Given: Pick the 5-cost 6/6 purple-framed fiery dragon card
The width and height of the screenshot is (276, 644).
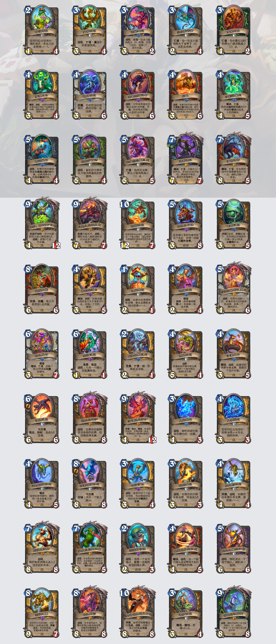Looking at the screenshot, I should click(x=234, y=548).
